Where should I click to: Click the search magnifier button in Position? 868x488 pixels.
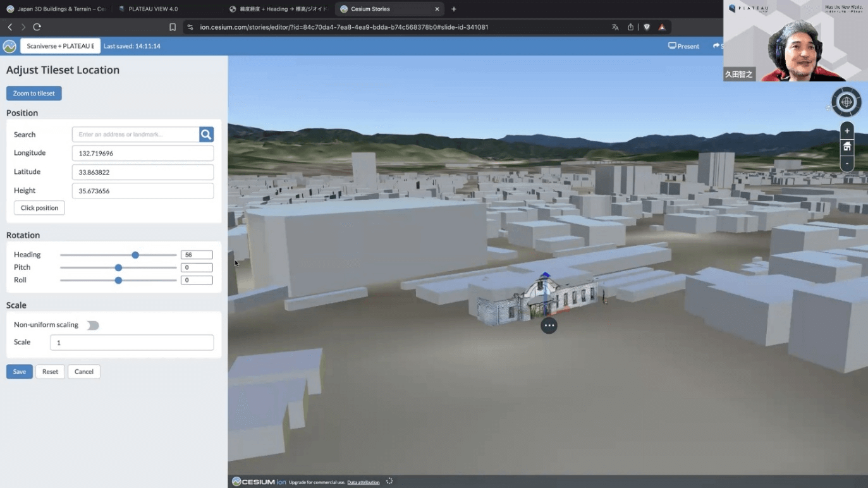pos(206,135)
